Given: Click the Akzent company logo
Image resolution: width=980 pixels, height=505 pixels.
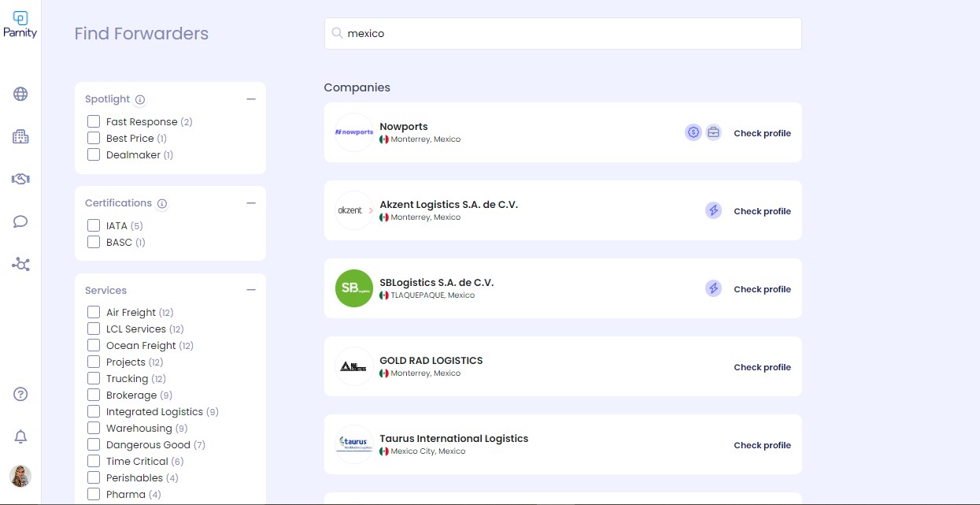Looking at the screenshot, I should (354, 210).
